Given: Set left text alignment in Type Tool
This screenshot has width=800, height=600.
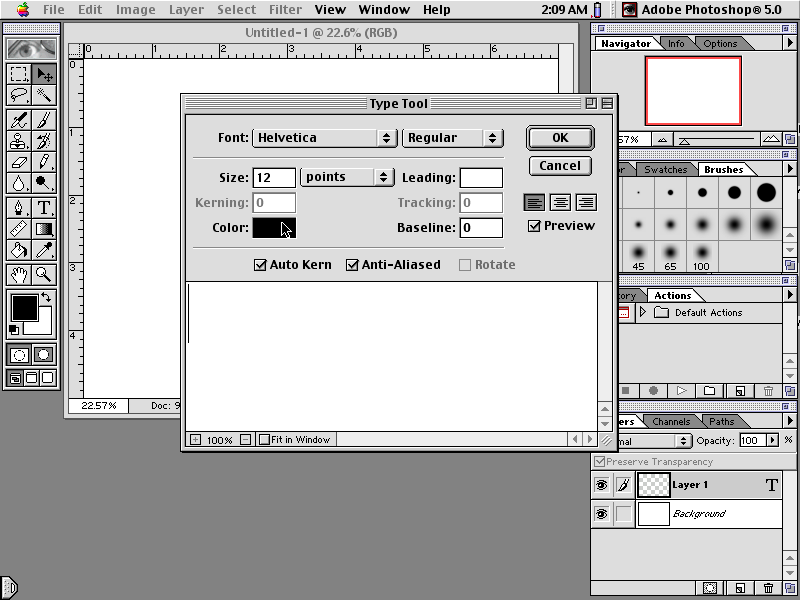Looking at the screenshot, I should point(534,203).
